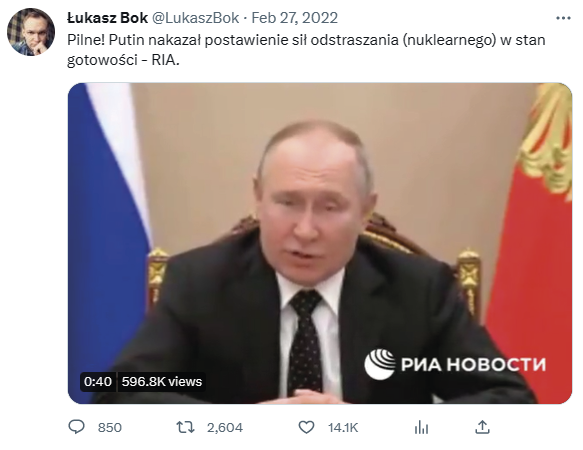
Task: Visit the @LukaszBok handle link
Action: click(x=196, y=18)
